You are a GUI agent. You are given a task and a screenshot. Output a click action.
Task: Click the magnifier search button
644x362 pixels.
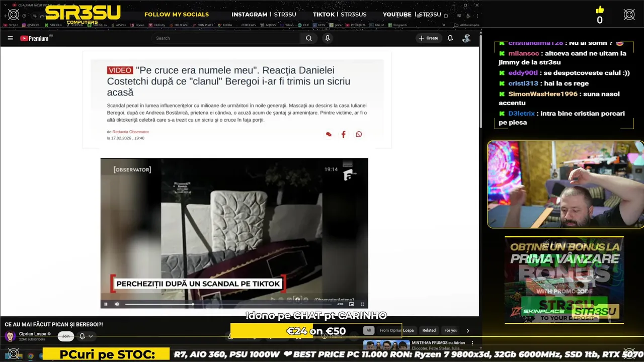pos(309,38)
